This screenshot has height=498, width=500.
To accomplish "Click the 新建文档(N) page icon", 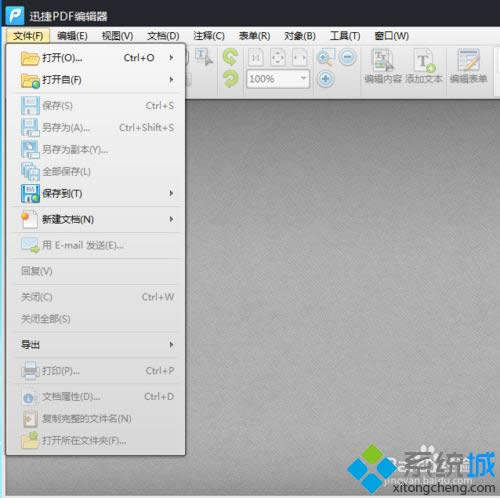I will tap(29, 219).
